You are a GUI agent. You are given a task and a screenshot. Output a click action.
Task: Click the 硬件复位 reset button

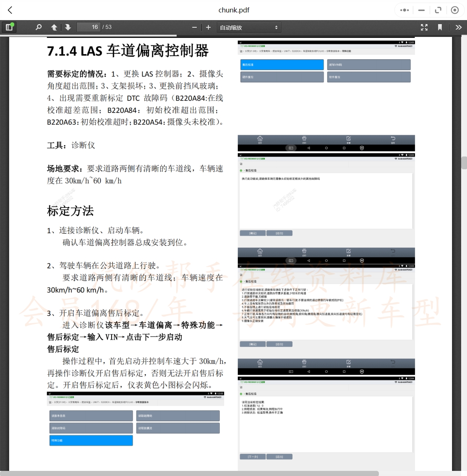[x=282, y=77]
